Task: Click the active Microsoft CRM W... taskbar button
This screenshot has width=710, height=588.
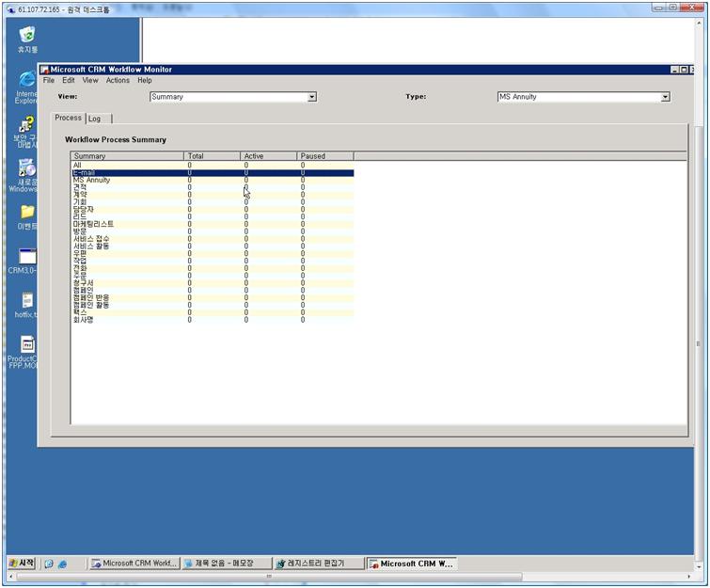Action: (x=412, y=564)
